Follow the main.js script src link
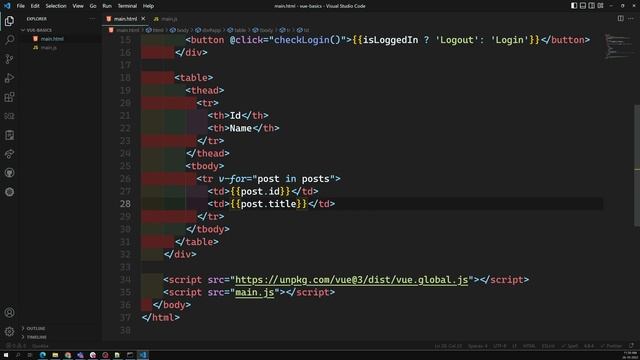 254,292
